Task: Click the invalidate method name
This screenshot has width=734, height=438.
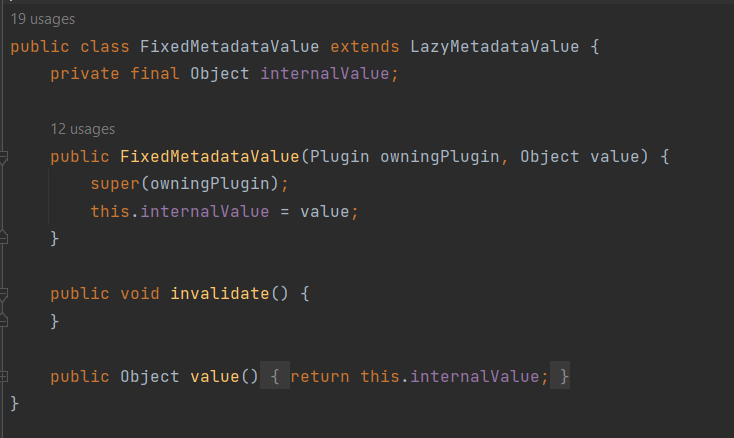Action: pos(220,294)
